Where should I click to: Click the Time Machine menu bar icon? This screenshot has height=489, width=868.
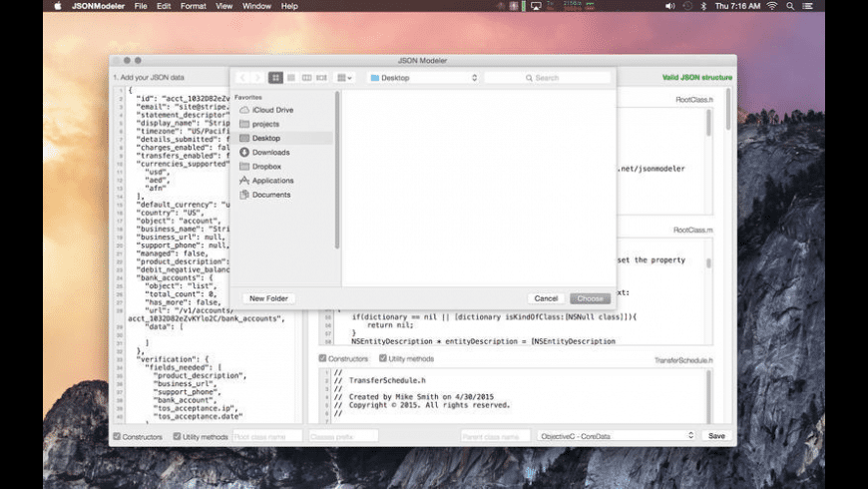pyautogui.click(x=687, y=6)
